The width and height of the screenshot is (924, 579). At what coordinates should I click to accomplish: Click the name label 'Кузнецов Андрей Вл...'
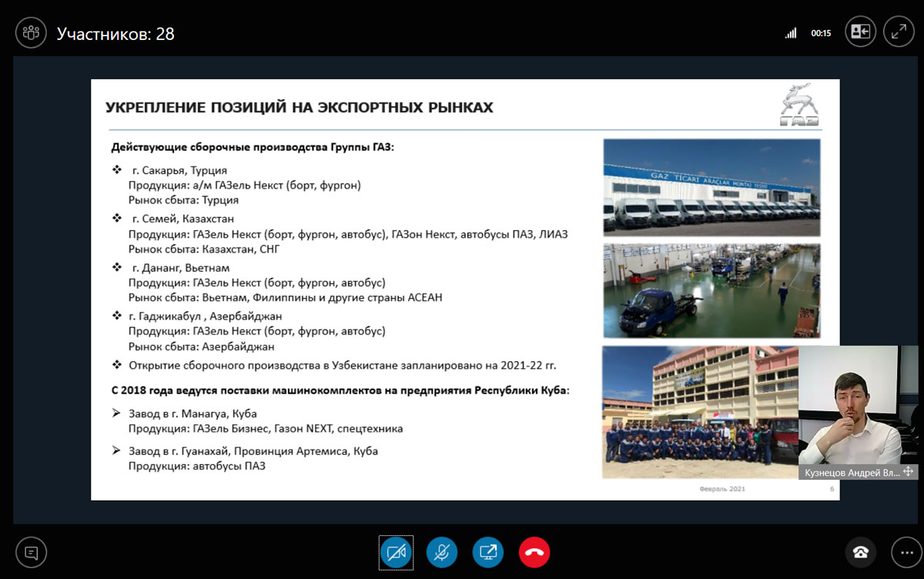[851, 473]
